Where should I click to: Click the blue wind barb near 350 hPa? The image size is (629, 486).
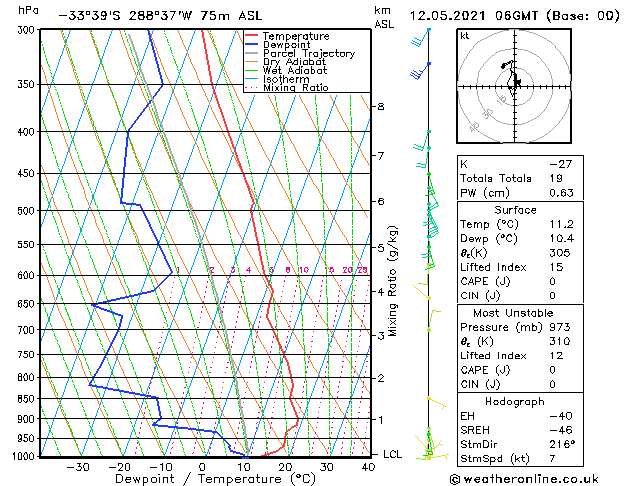(x=419, y=71)
